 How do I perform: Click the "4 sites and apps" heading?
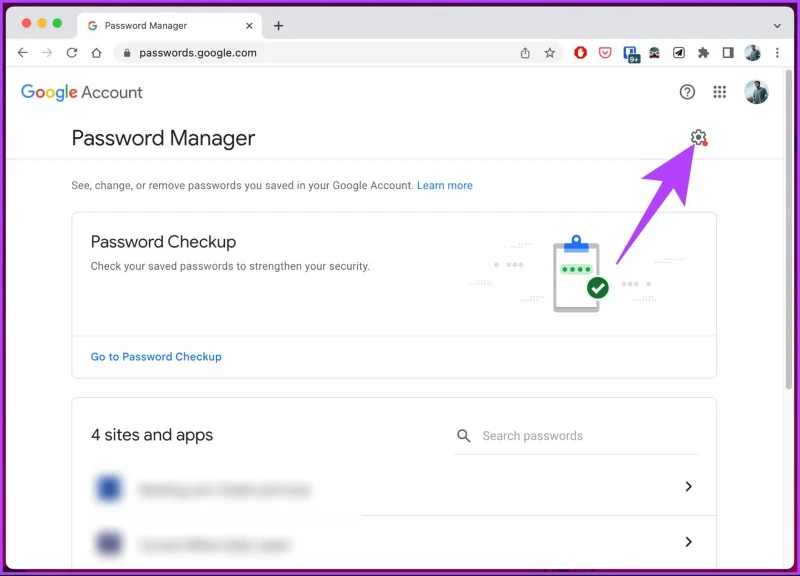pos(152,435)
